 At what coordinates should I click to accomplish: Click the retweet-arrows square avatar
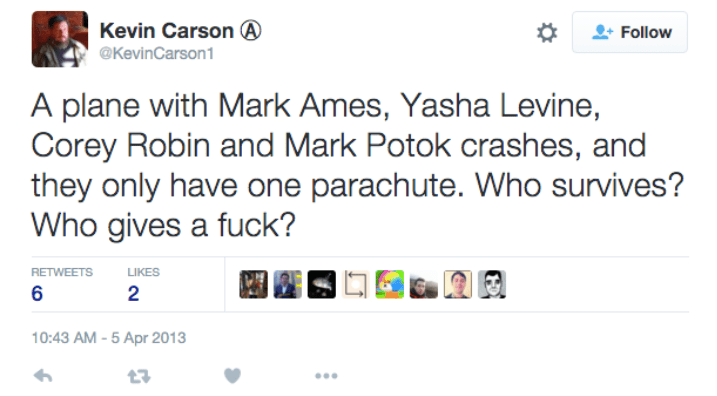pos(356,284)
